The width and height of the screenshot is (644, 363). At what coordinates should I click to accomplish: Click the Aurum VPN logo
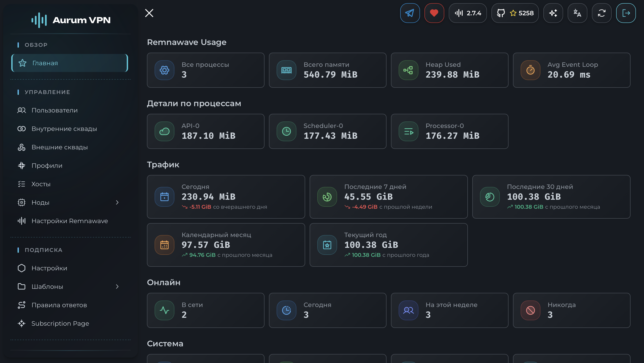[71, 20]
